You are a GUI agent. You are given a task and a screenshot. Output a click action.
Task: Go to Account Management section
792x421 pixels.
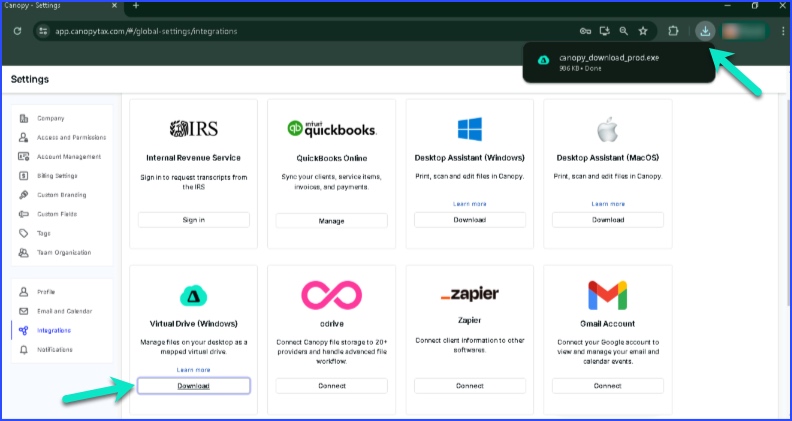point(69,157)
